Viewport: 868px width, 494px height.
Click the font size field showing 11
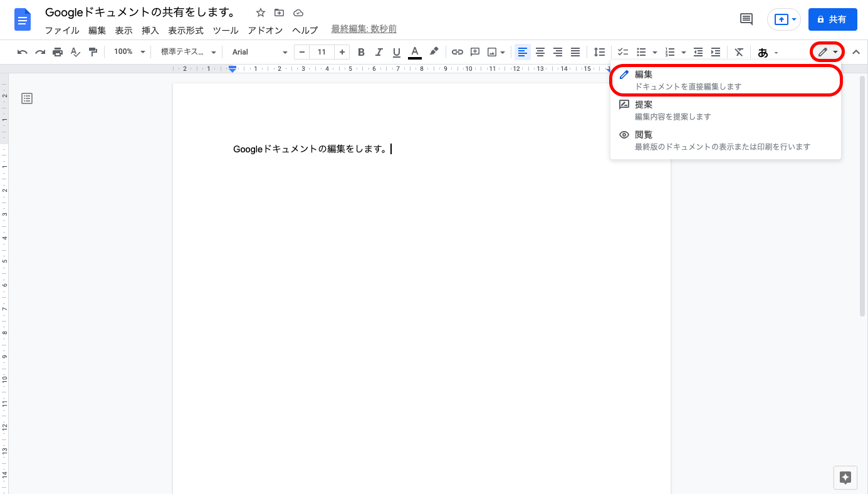click(x=322, y=52)
